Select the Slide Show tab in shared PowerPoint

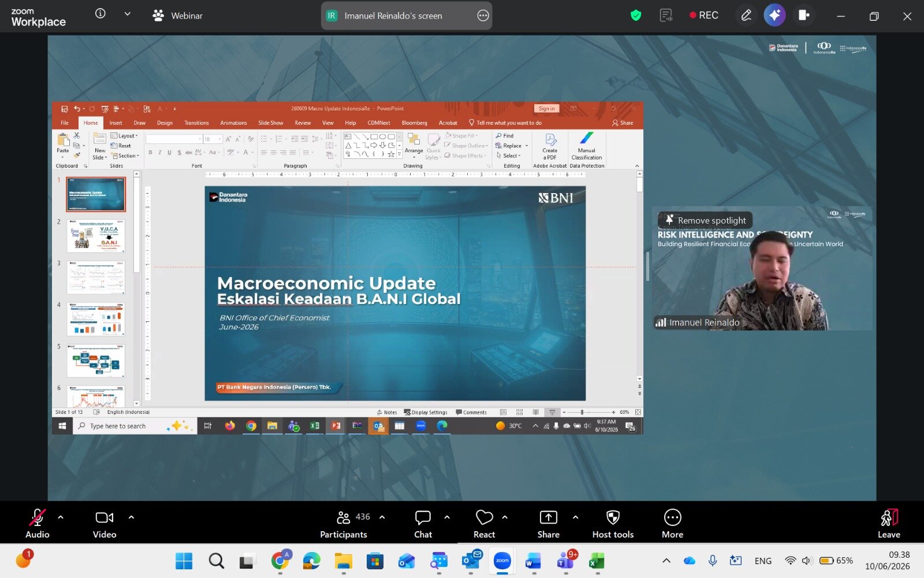tap(270, 123)
